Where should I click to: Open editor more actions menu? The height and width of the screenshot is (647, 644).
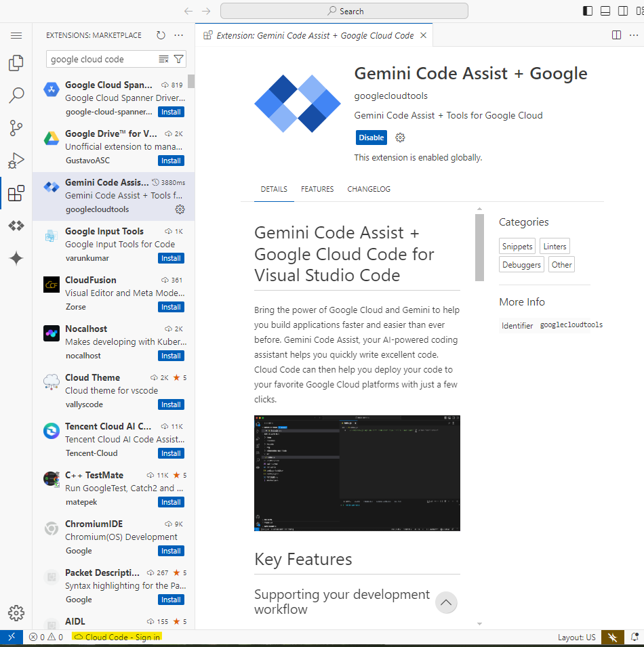634,35
